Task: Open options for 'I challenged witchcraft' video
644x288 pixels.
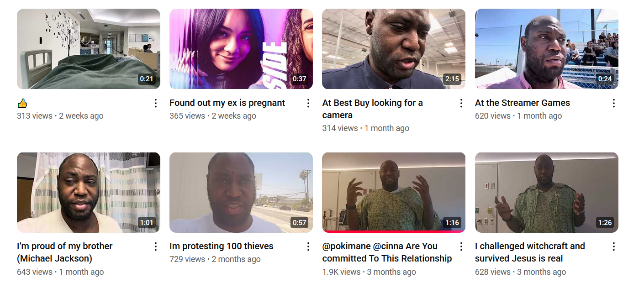Action: tap(613, 246)
